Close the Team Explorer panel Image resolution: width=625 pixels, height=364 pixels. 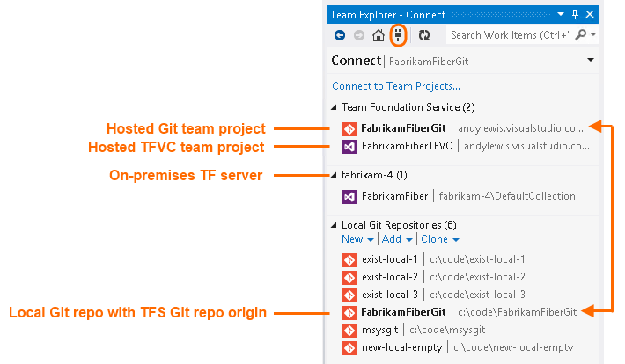(591, 15)
